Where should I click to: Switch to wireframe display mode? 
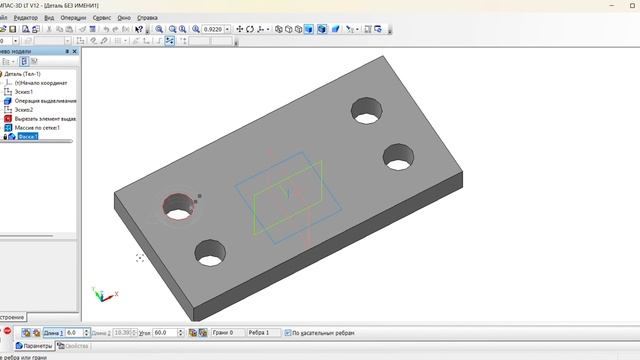(x=278, y=29)
